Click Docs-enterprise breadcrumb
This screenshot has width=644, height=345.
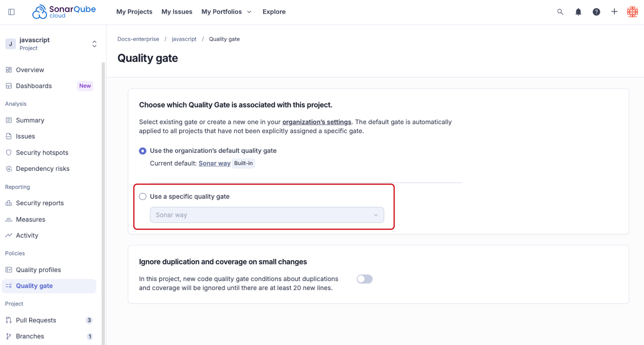tap(138, 39)
